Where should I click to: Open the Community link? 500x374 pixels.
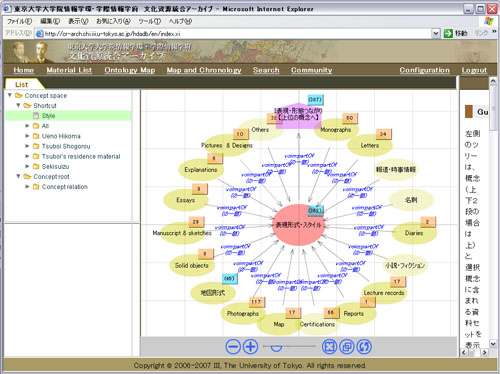coord(311,70)
